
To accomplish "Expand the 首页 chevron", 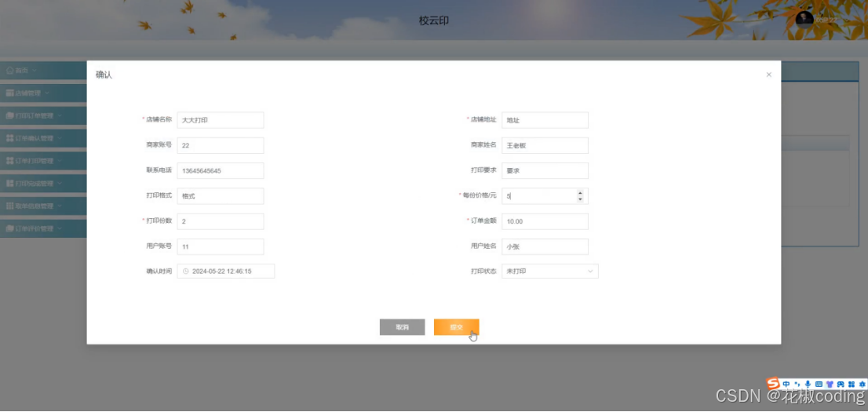I will [x=35, y=71].
